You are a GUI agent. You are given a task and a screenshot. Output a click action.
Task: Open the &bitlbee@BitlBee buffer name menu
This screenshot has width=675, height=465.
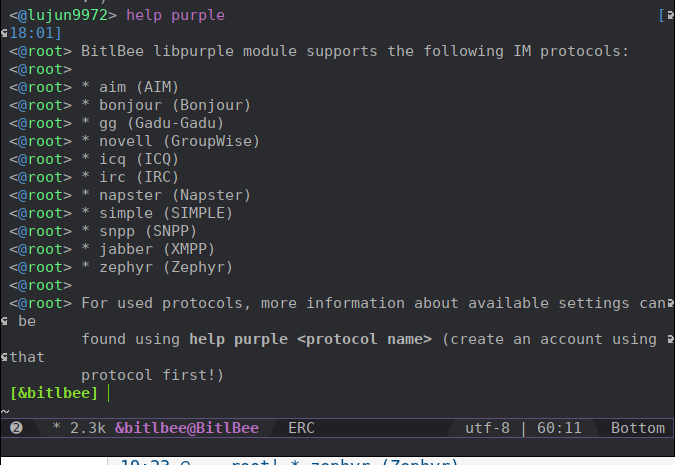(x=187, y=428)
